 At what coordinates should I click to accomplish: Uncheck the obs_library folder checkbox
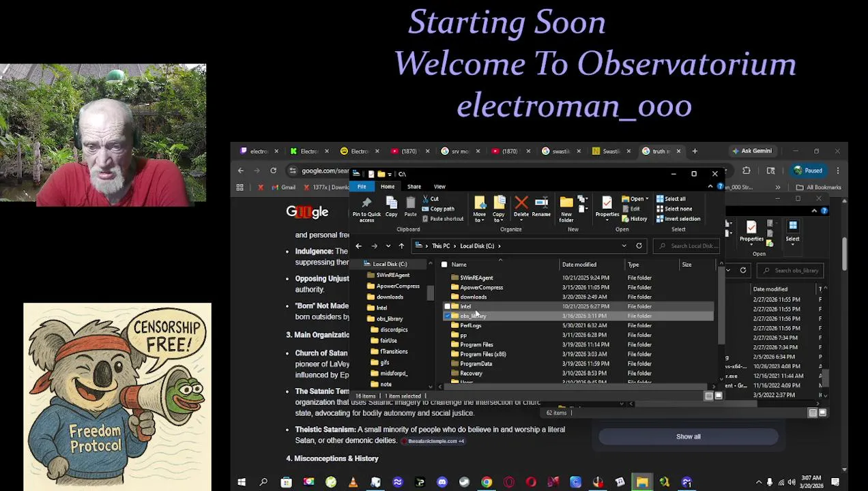(x=447, y=316)
